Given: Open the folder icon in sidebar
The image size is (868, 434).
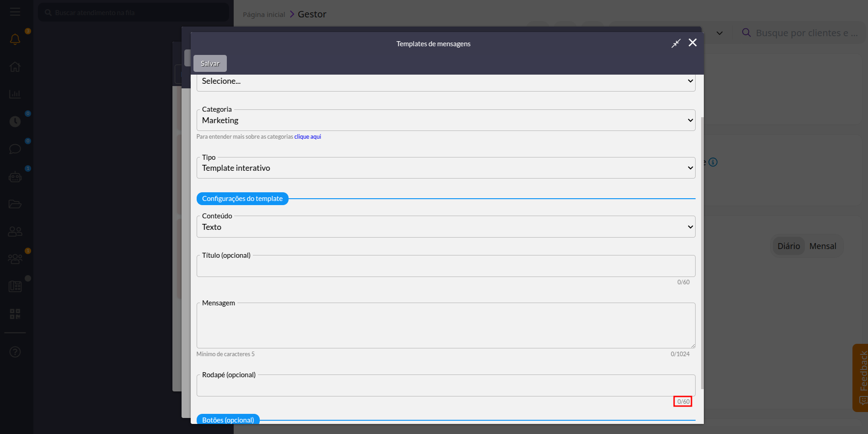Looking at the screenshot, I should click(x=15, y=204).
